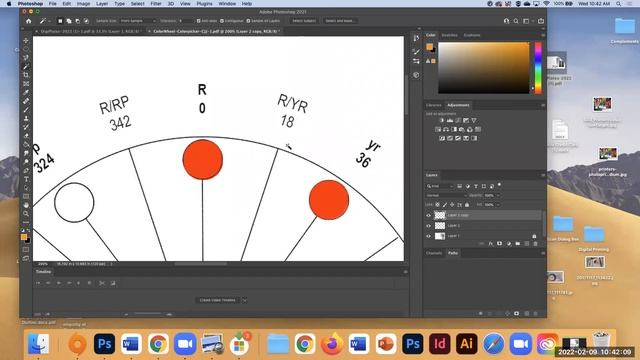Image resolution: width=640 pixels, height=360 pixels.
Task: Select the Hand tool
Action: coord(26,205)
